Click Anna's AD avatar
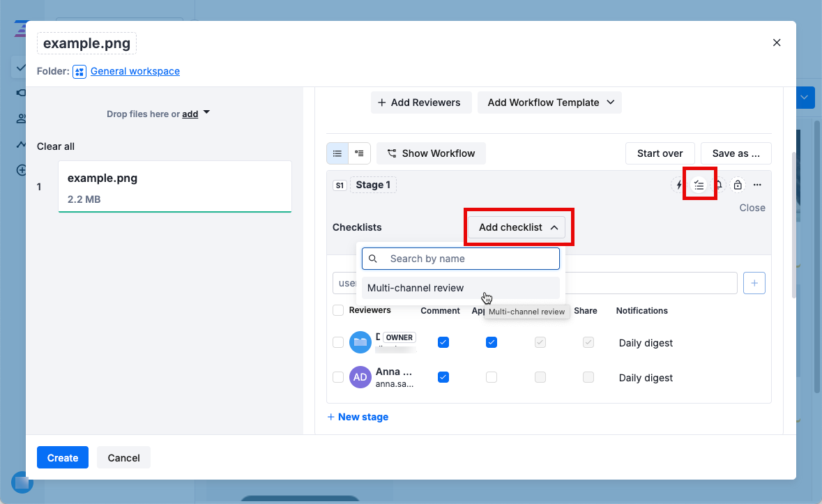Screen dimensions: 822x504 (x=360, y=377)
